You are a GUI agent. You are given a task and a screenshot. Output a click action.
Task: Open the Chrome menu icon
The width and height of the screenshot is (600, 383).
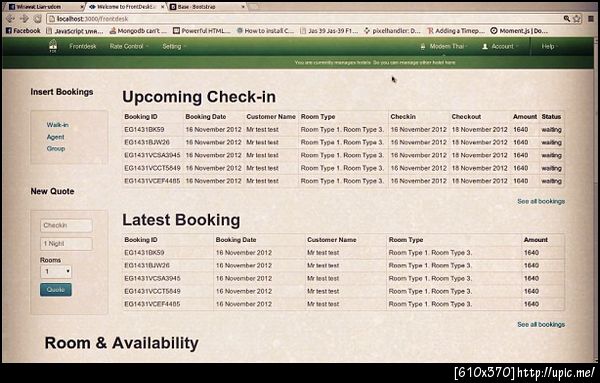click(592, 18)
